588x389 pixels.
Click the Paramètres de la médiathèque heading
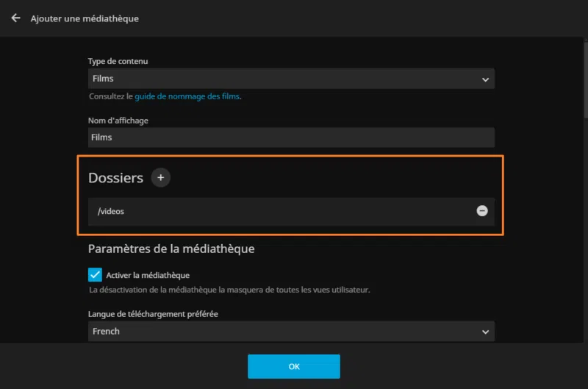[171, 249]
